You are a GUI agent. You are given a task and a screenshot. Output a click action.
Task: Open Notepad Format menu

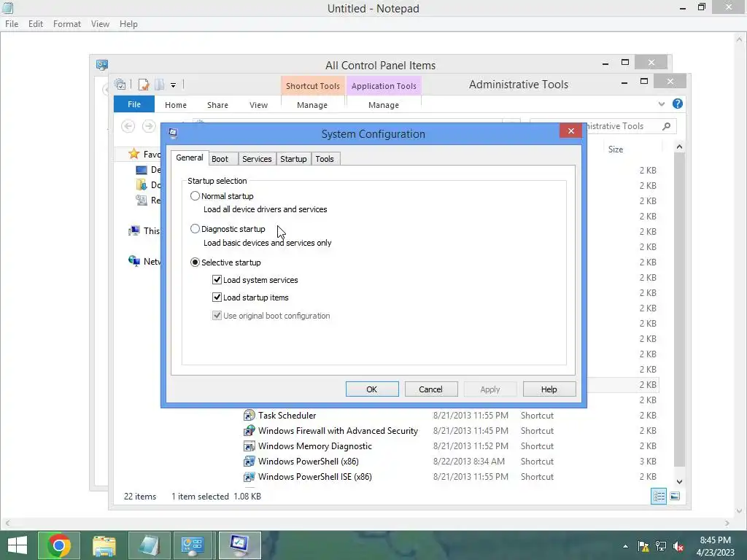point(66,24)
